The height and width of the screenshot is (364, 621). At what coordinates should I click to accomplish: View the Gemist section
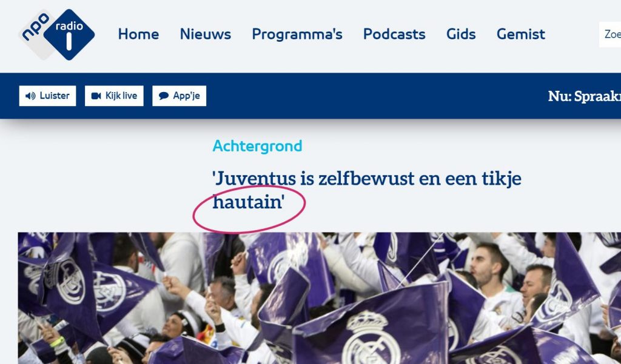520,35
